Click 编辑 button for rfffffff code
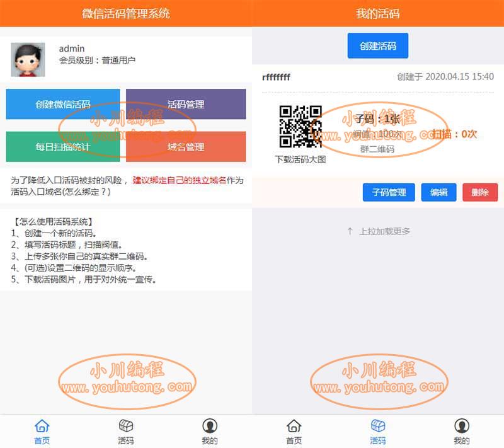The height and width of the screenshot is (448, 504). [x=438, y=193]
